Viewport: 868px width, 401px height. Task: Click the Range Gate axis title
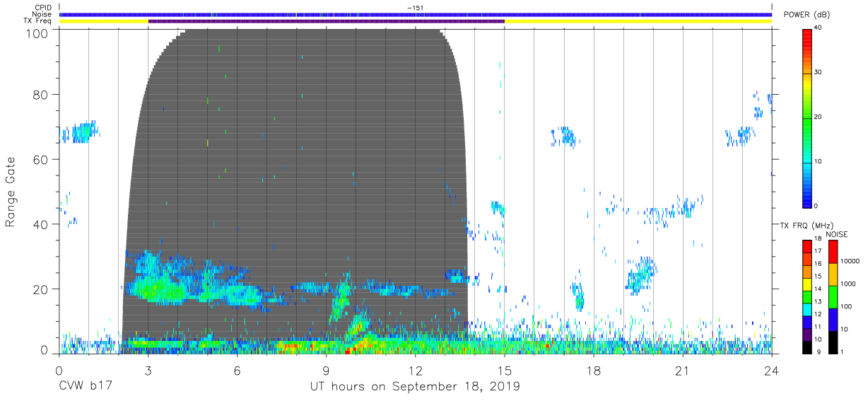point(11,192)
